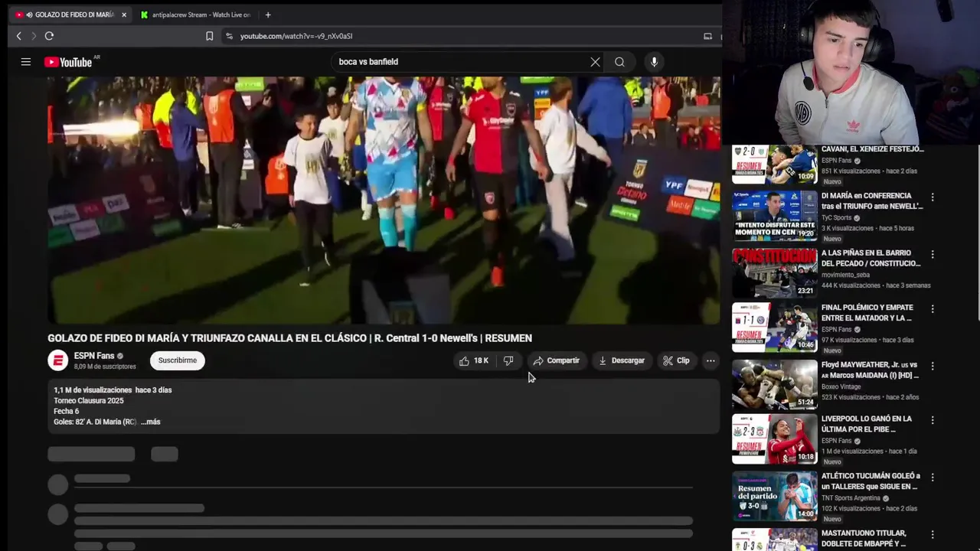This screenshot has width=980, height=551.
Task: Open options menu for A LAS PIÑAS video
Action: tap(932, 254)
